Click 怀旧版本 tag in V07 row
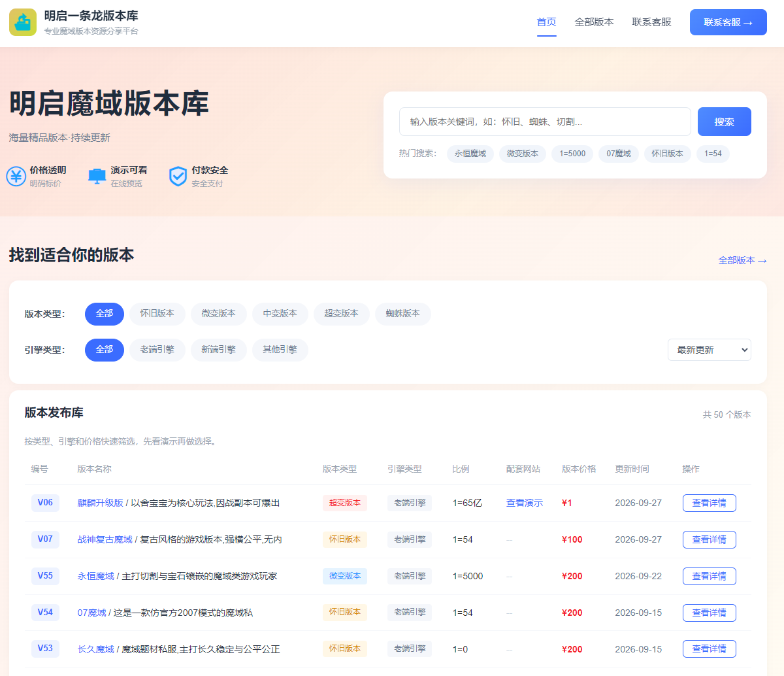 345,539
